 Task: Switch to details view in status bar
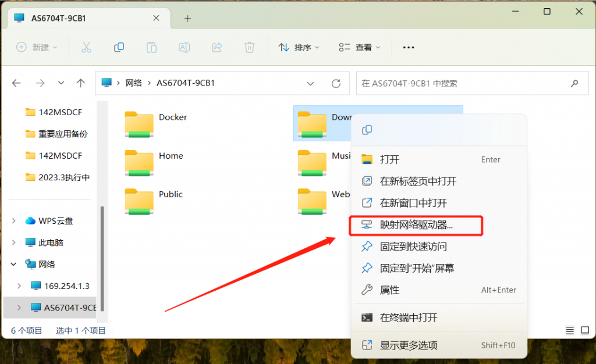(569, 330)
